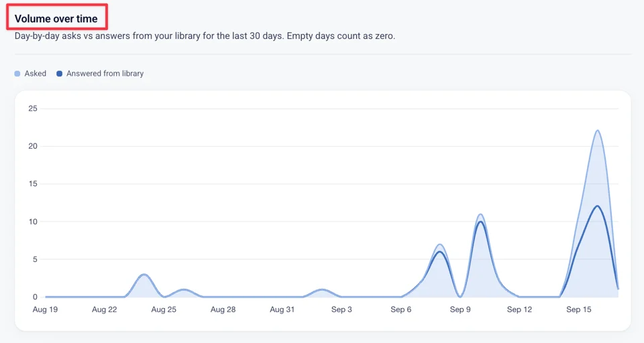
Task: Click the Volume over time heading
Action: point(56,19)
